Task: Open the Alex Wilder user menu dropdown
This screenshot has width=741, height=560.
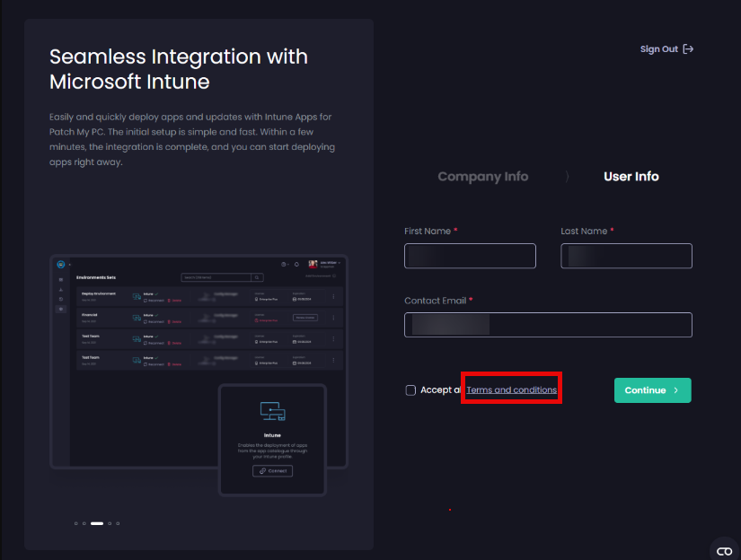Action: click(325, 263)
